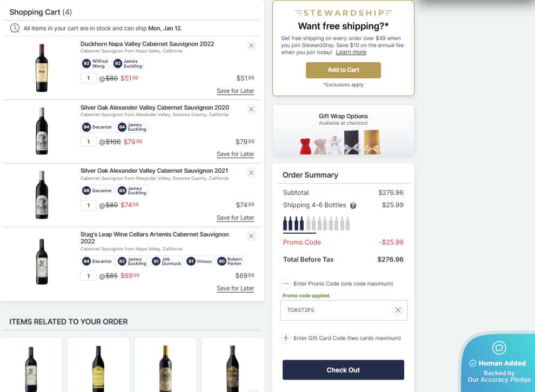
Task: Click the shipping info question mark icon
Action: 353,206
